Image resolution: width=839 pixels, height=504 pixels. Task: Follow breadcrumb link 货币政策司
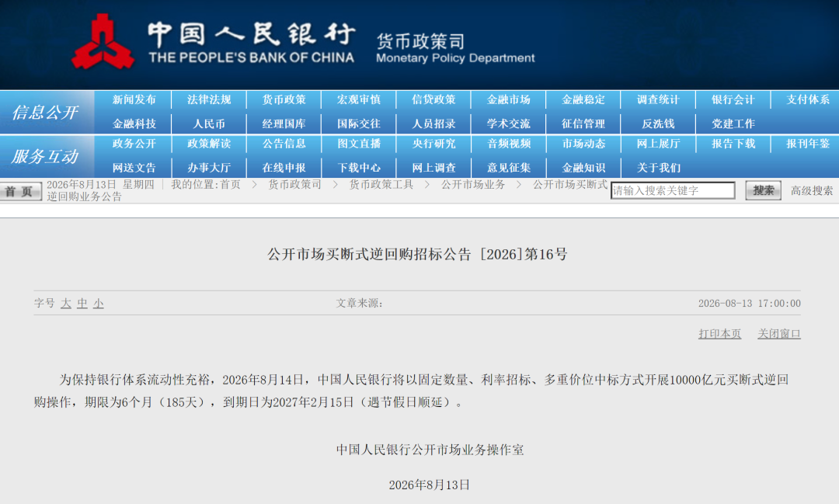tap(295, 185)
